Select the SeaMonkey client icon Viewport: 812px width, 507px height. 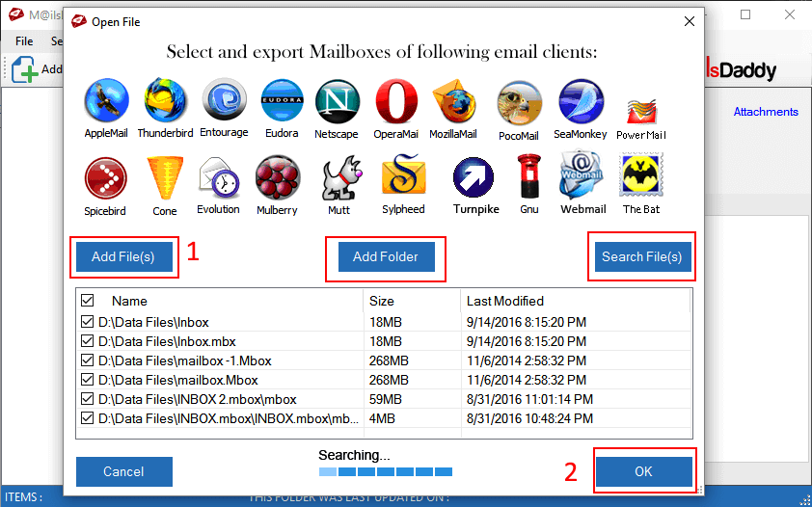click(x=581, y=101)
